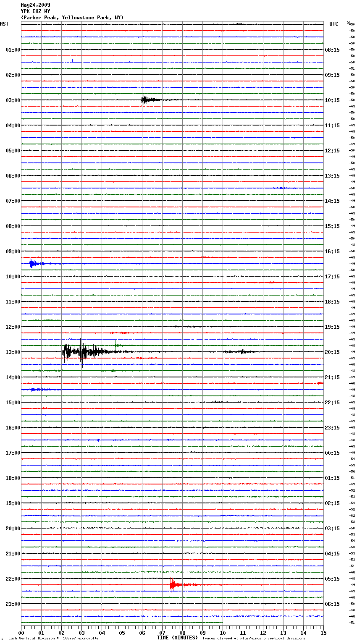This screenshot has width=357, height=644.
Task: Click the 05:00 MST time label
Action: [13, 151]
